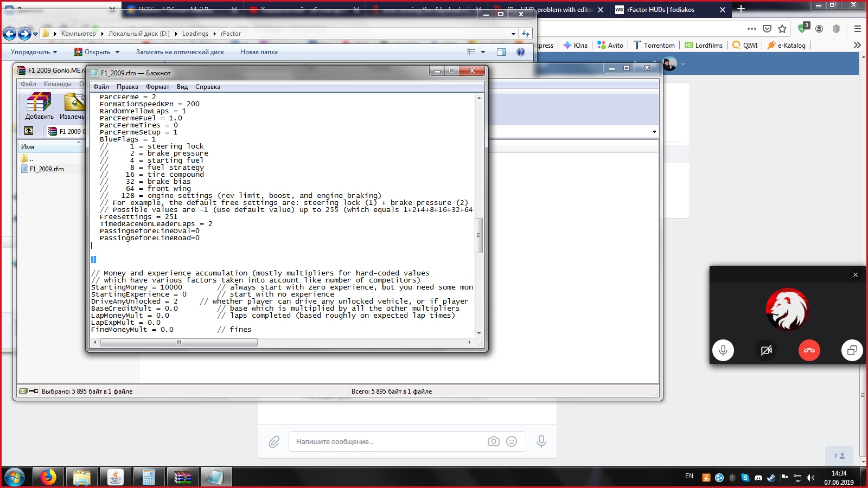The height and width of the screenshot is (488, 868).
Task: Bookmark this page with star icon
Action: click(782, 29)
